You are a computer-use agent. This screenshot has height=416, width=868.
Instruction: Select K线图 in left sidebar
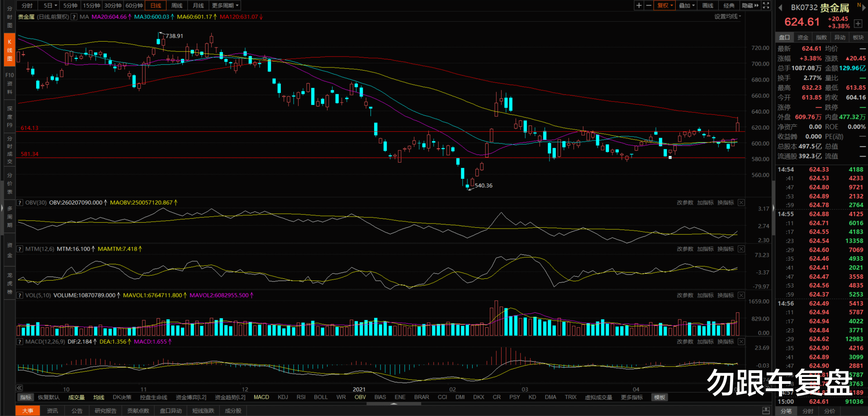tap(9, 50)
